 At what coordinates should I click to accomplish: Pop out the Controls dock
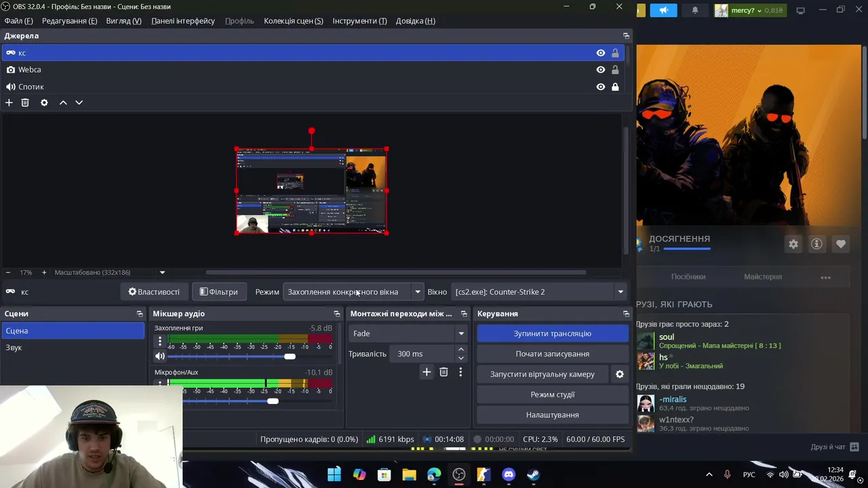click(626, 314)
